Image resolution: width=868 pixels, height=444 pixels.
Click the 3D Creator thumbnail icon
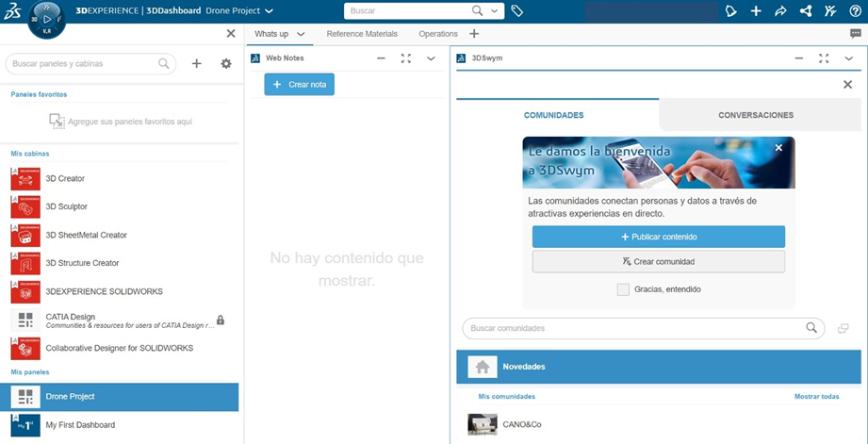tap(25, 178)
